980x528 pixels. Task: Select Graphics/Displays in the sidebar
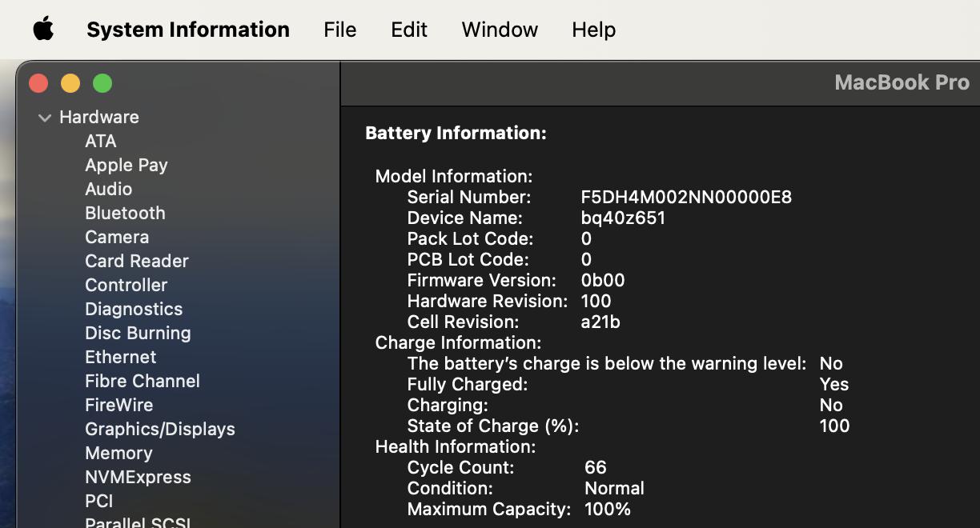coord(160,429)
